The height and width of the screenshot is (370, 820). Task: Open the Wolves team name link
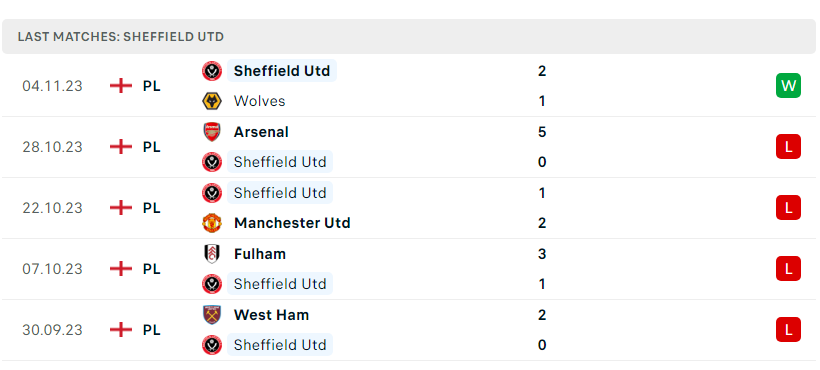tap(259, 101)
